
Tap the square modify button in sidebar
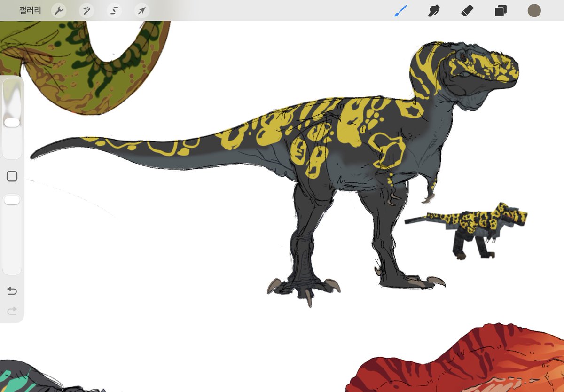12,176
